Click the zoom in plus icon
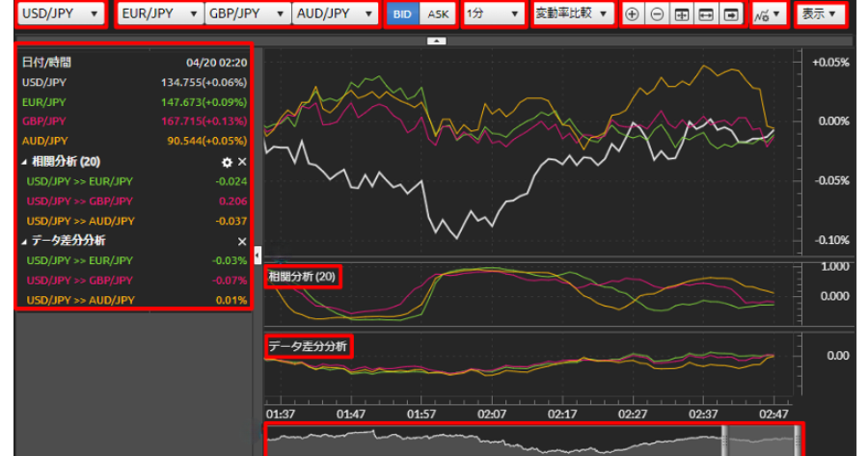The height and width of the screenshot is (456, 868). (632, 14)
